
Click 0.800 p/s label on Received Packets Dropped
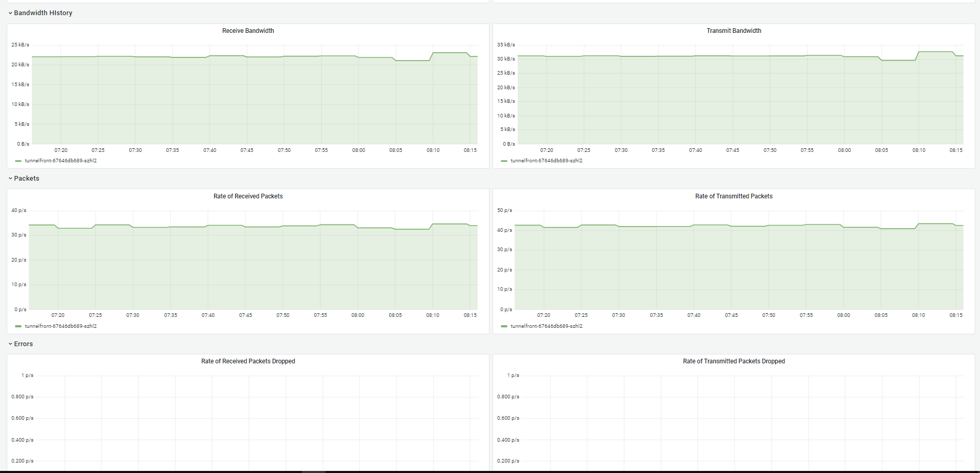[x=22, y=397]
